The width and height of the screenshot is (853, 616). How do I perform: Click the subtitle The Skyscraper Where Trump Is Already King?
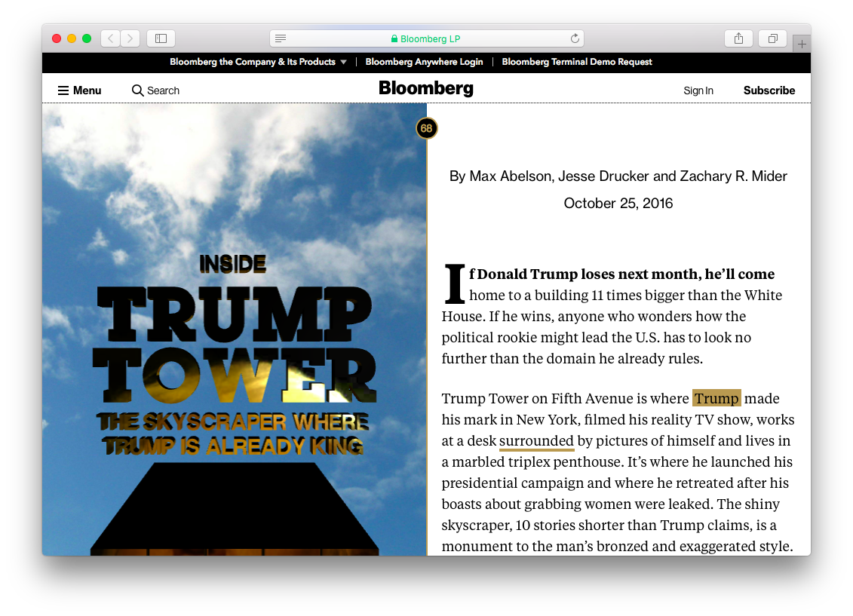[x=233, y=434]
